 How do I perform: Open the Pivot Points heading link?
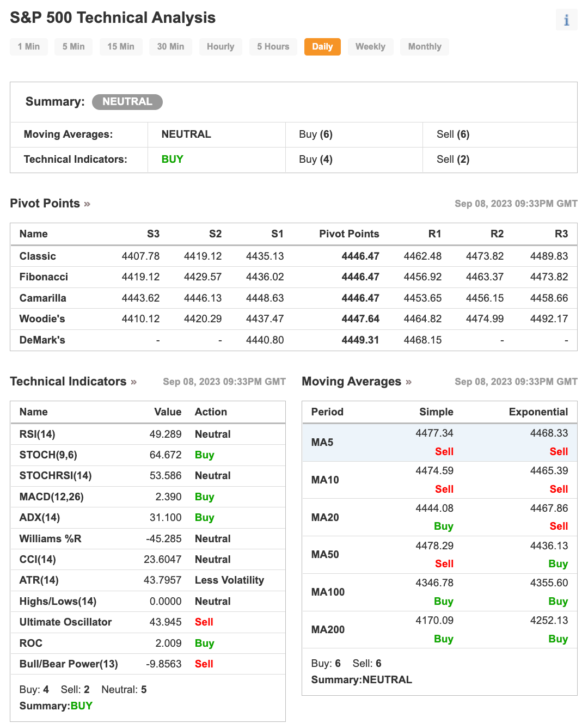click(x=50, y=204)
